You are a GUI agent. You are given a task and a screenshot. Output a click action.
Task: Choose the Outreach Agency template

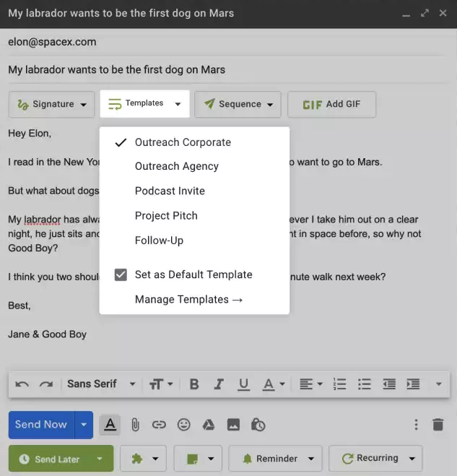(176, 166)
